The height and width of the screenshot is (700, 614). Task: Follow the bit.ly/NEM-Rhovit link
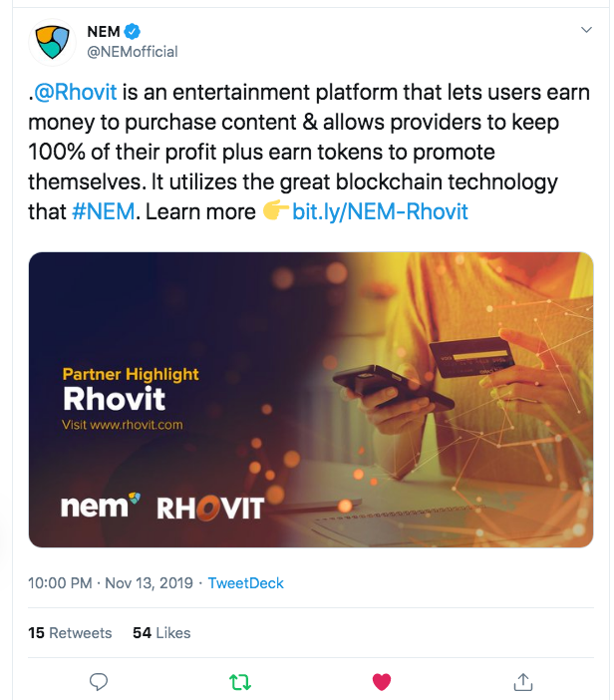coord(380,211)
